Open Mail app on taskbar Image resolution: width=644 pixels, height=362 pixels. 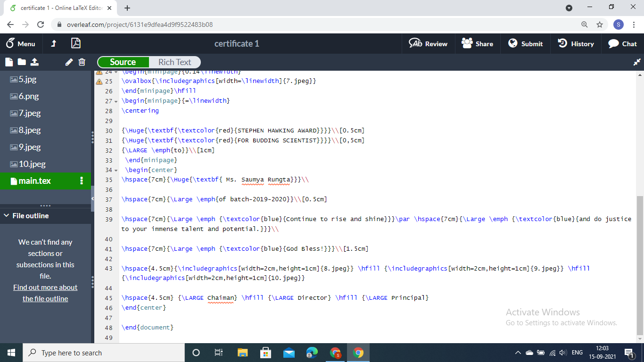(289, 353)
